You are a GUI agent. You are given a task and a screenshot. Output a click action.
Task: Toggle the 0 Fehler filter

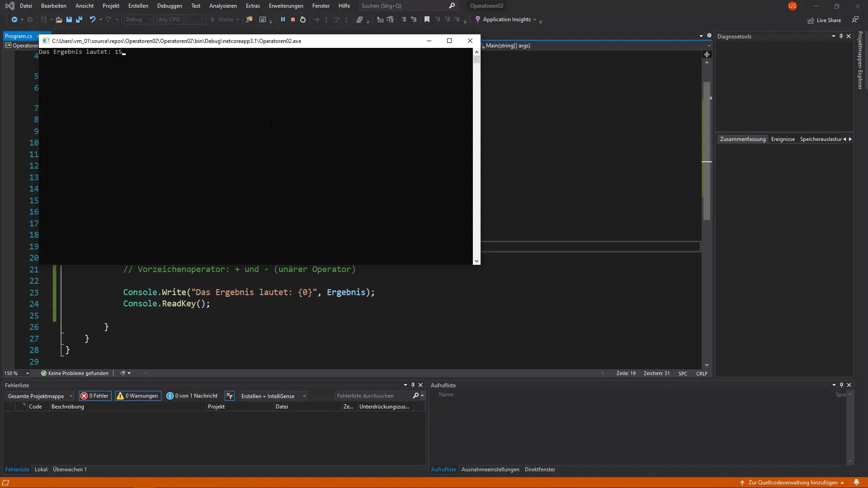(x=94, y=396)
